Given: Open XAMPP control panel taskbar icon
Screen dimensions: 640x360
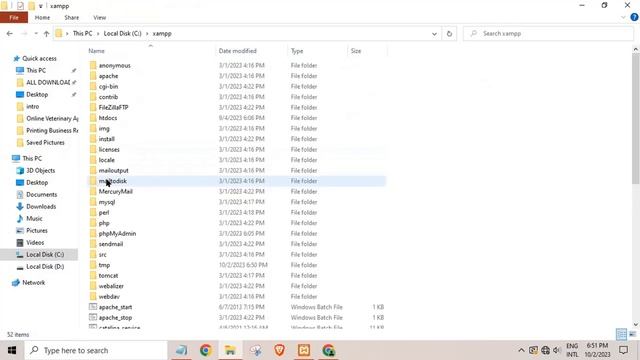Looking at the screenshot, I should coord(304,350).
